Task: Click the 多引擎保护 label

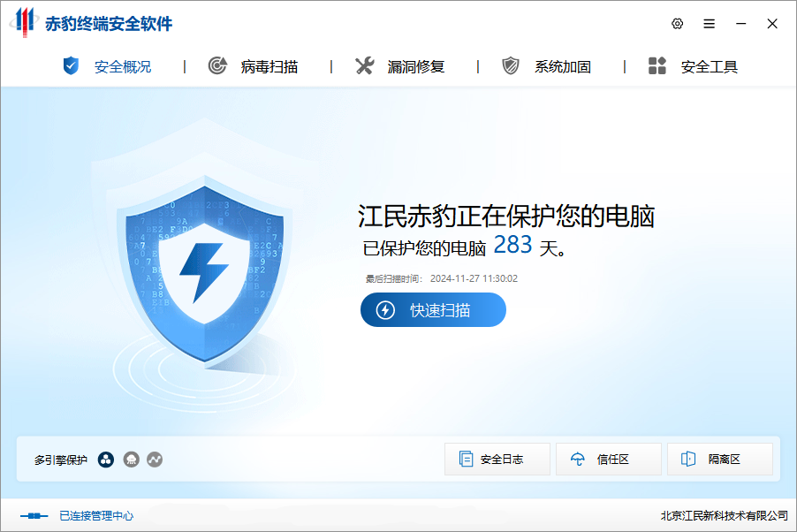Action: (61, 460)
